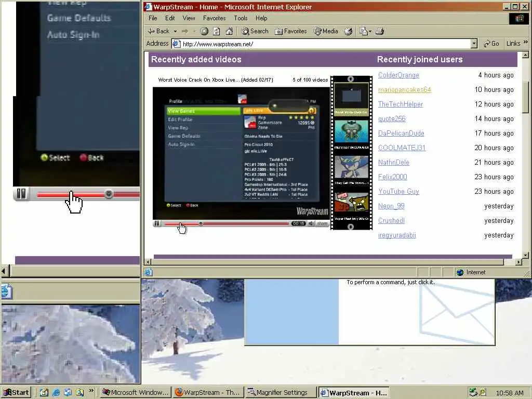The width and height of the screenshot is (532, 399).
Task: Open DaPelicanDude user profile
Action: click(401, 134)
